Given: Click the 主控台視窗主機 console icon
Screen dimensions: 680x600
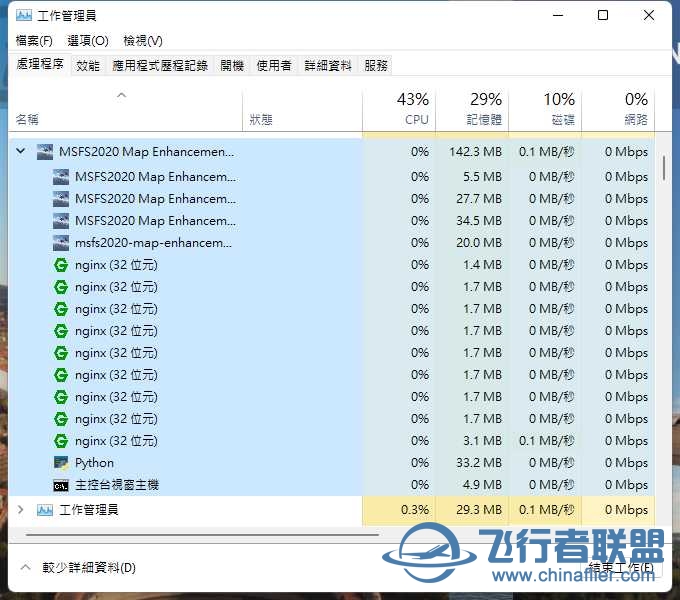Looking at the screenshot, I should (61, 486).
